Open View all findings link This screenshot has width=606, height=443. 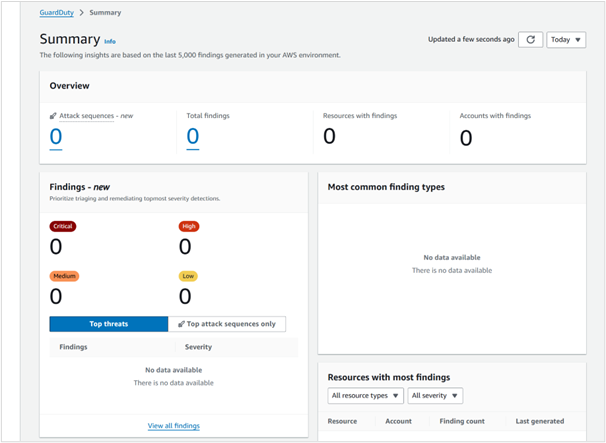pyautogui.click(x=173, y=426)
